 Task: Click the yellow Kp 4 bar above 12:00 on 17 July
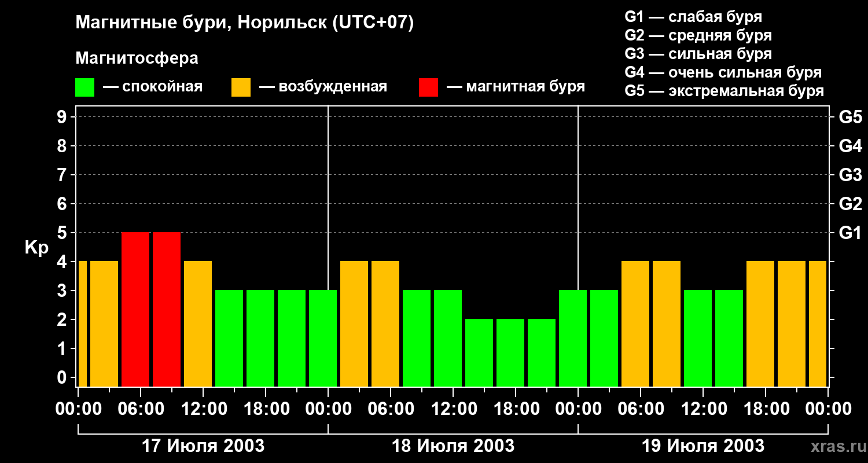click(198, 324)
